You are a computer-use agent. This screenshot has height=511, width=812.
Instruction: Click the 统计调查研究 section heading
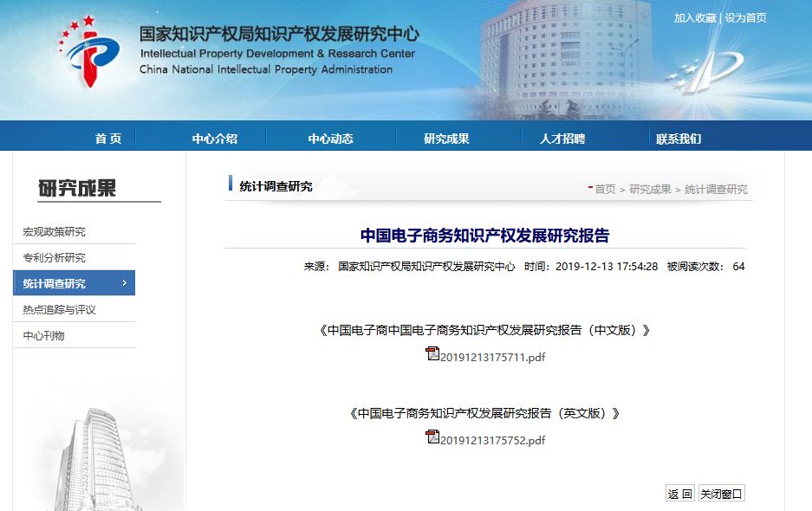click(276, 186)
